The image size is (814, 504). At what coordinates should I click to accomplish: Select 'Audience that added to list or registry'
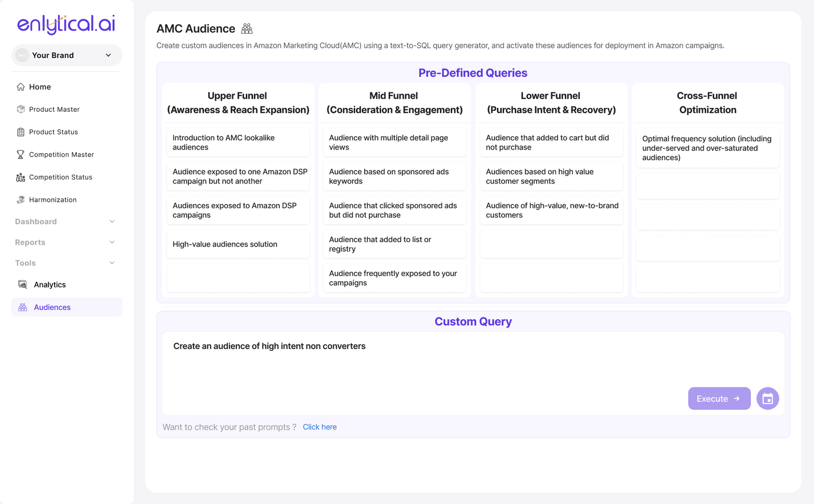point(395,244)
